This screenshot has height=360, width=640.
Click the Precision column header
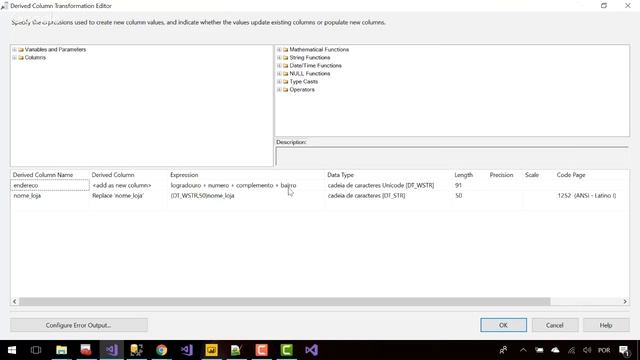coord(501,175)
